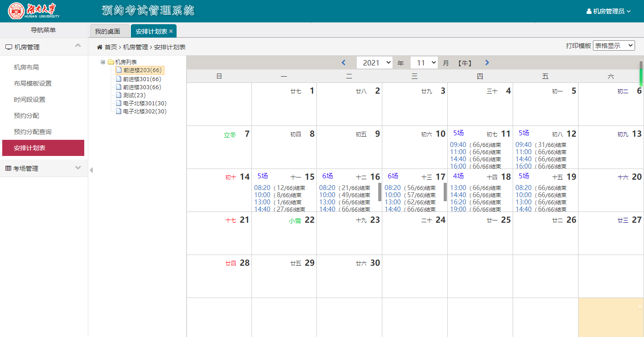
Task: Open the month 11 dropdown
Action: (424, 63)
